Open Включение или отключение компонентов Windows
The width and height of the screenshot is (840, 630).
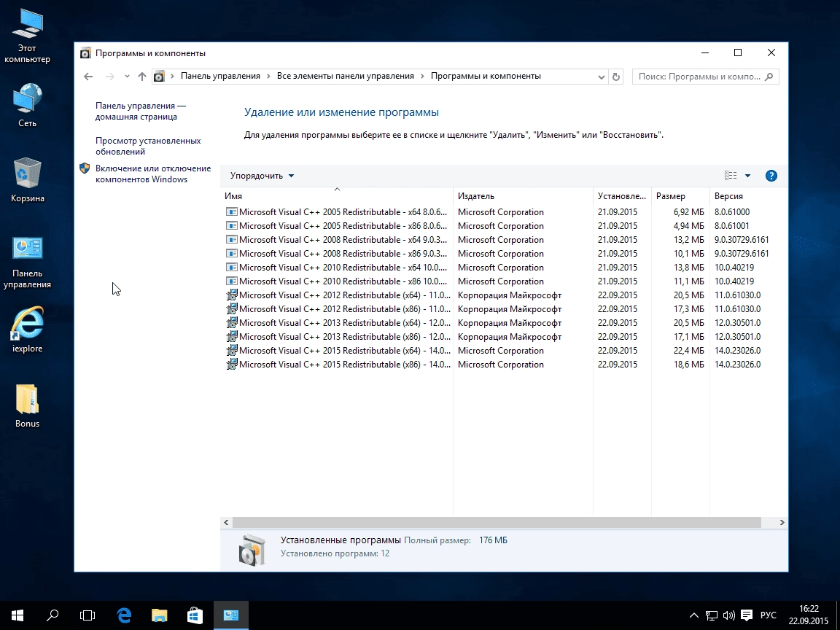coord(153,174)
